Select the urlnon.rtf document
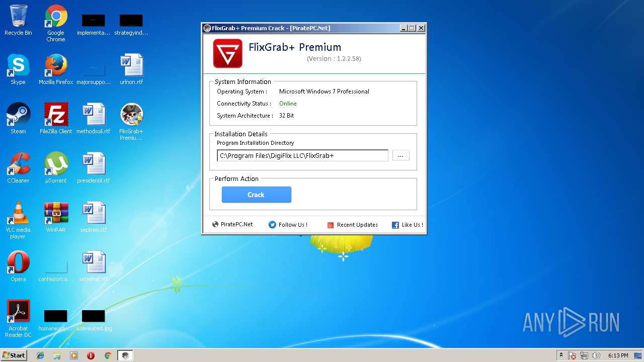This screenshot has height=362, width=644. (131, 69)
